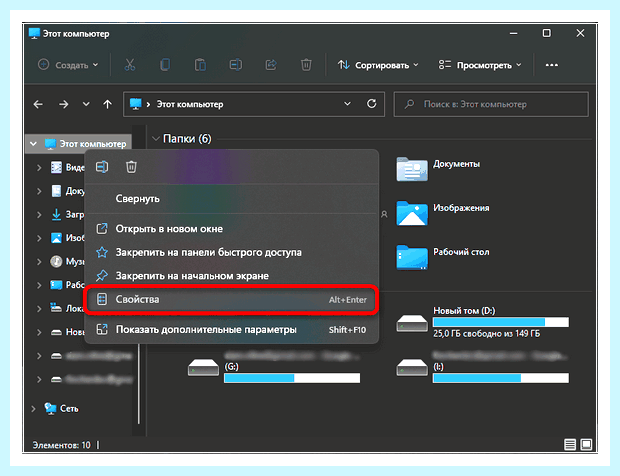Click the Copy icon in toolbar

click(x=165, y=65)
